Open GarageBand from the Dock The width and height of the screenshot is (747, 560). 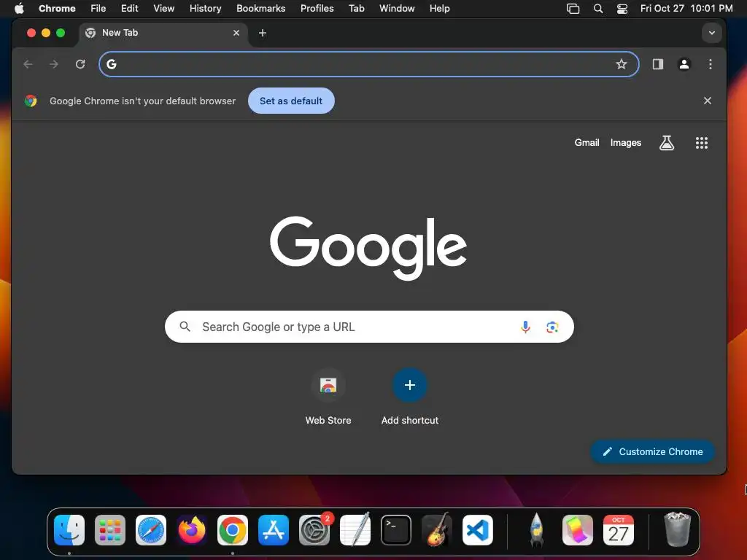[x=437, y=530]
